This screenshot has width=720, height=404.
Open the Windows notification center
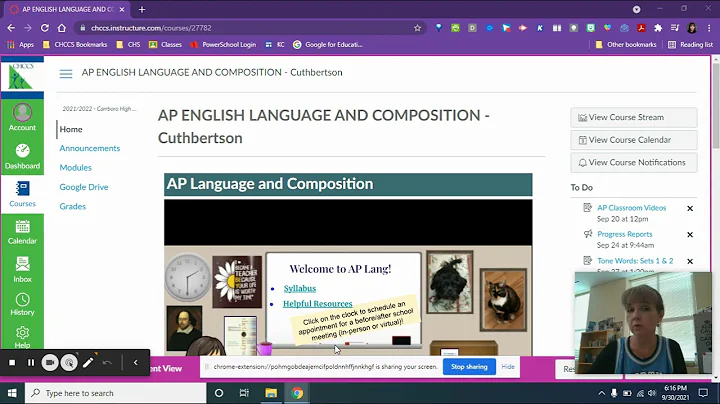(x=703, y=393)
